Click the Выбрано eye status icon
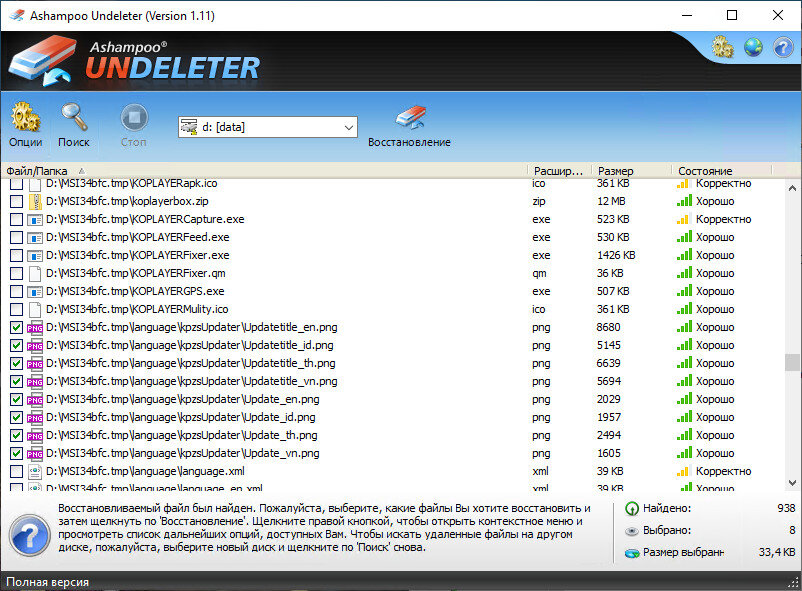 [632, 531]
